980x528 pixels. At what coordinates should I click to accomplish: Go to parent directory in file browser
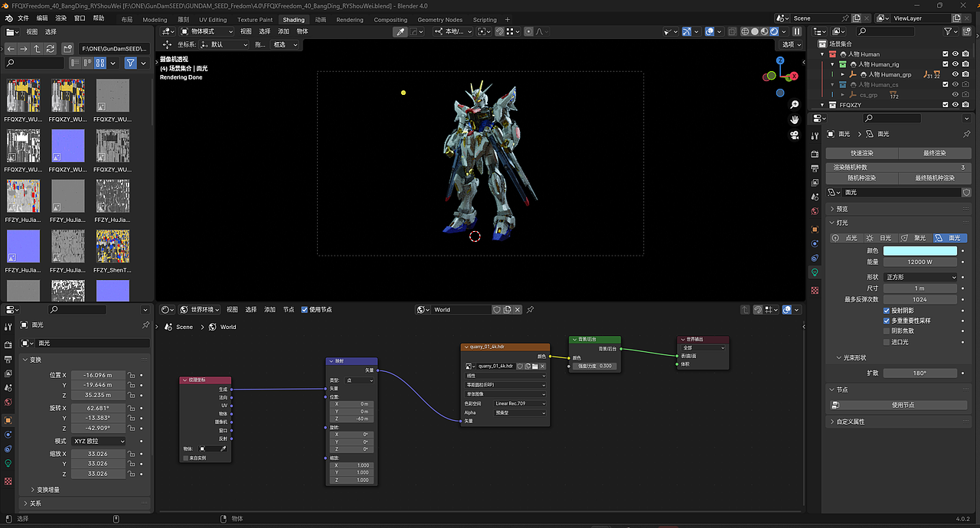[38, 49]
